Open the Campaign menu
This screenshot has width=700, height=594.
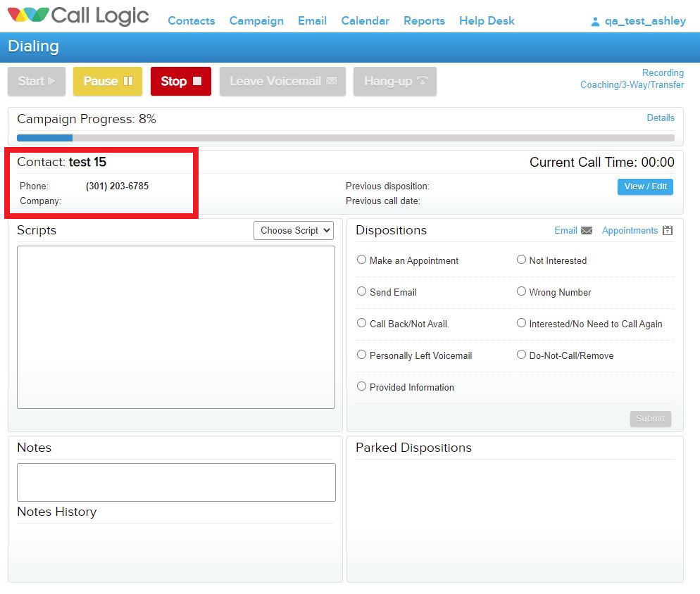click(x=256, y=21)
